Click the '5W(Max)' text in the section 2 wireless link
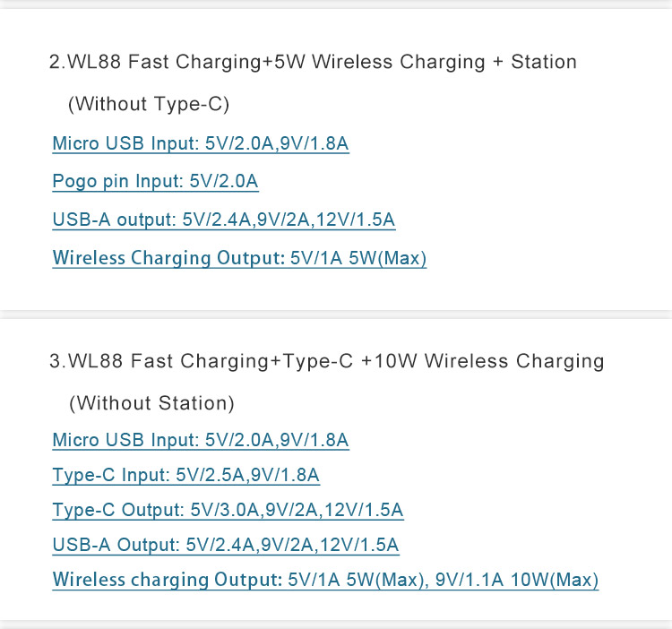Screen dimensions: 672x629 [x=387, y=258]
